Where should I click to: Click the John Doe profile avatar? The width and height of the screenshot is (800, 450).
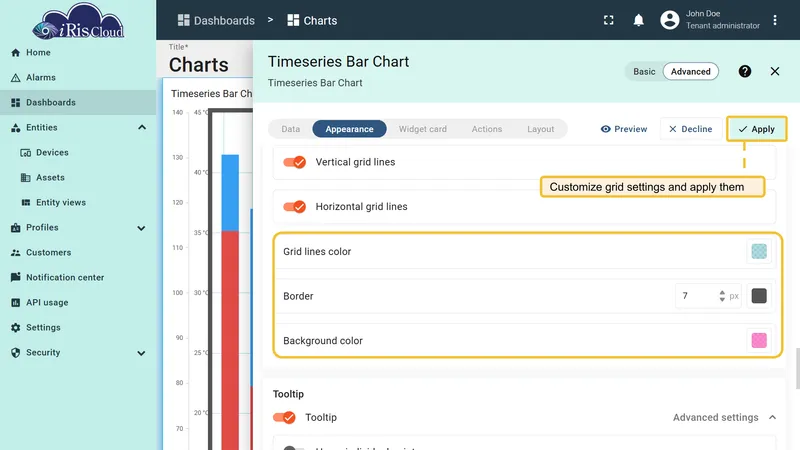[669, 20]
